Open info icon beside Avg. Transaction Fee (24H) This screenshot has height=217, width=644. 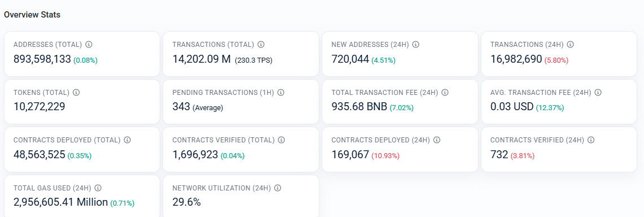pos(598,93)
